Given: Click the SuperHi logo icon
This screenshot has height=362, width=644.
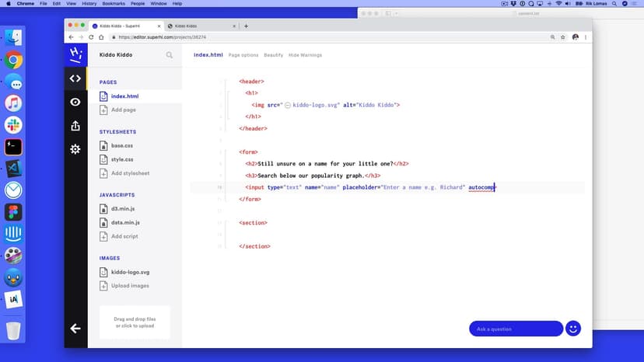Looking at the screenshot, I should 75,54.
